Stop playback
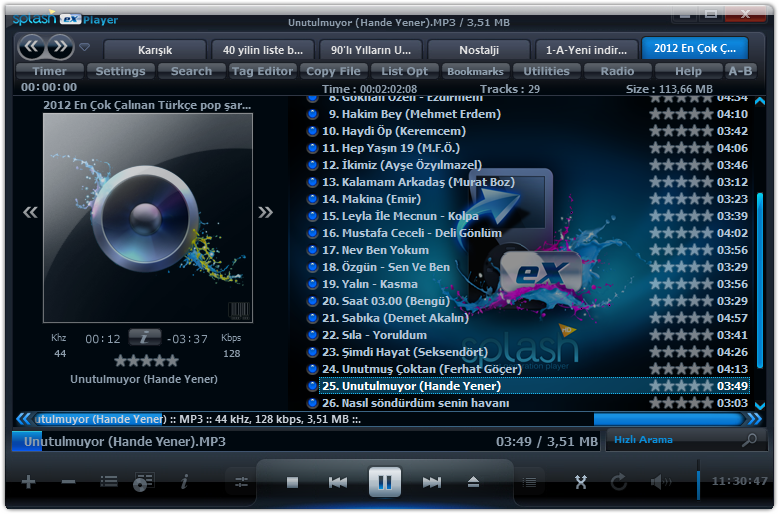 pos(292,482)
